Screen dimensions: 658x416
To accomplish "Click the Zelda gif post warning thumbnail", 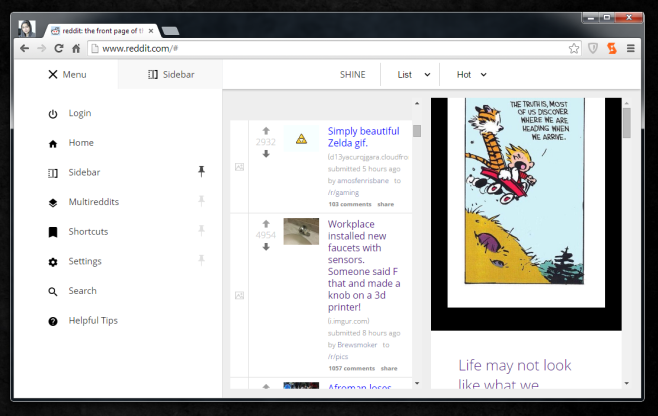I will (x=301, y=139).
